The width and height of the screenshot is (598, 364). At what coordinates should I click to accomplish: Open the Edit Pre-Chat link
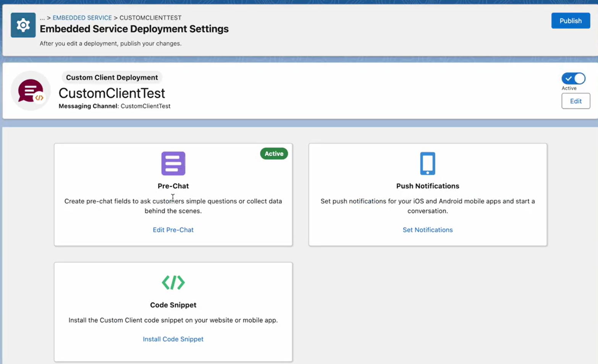click(173, 230)
